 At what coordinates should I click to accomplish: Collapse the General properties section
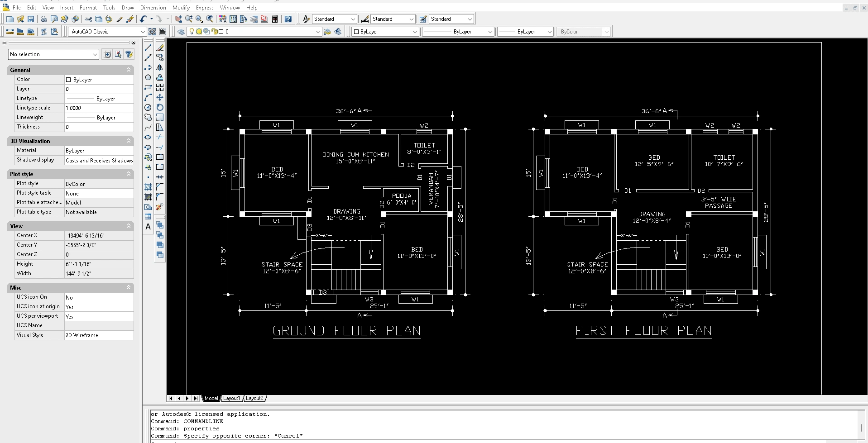point(129,70)
